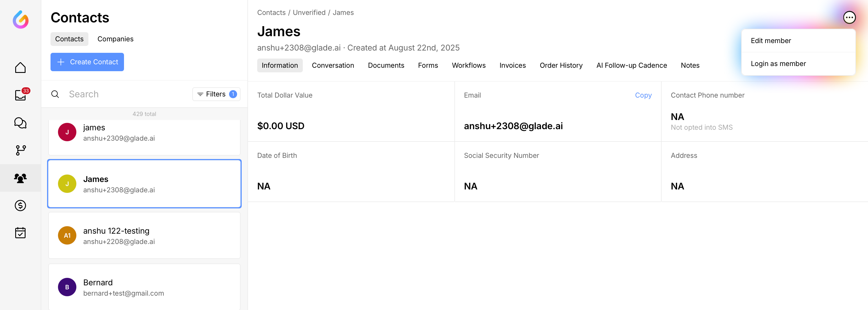The image size is (868, 310).
Task: Choose Login as member from the menu
Action: 778,64
